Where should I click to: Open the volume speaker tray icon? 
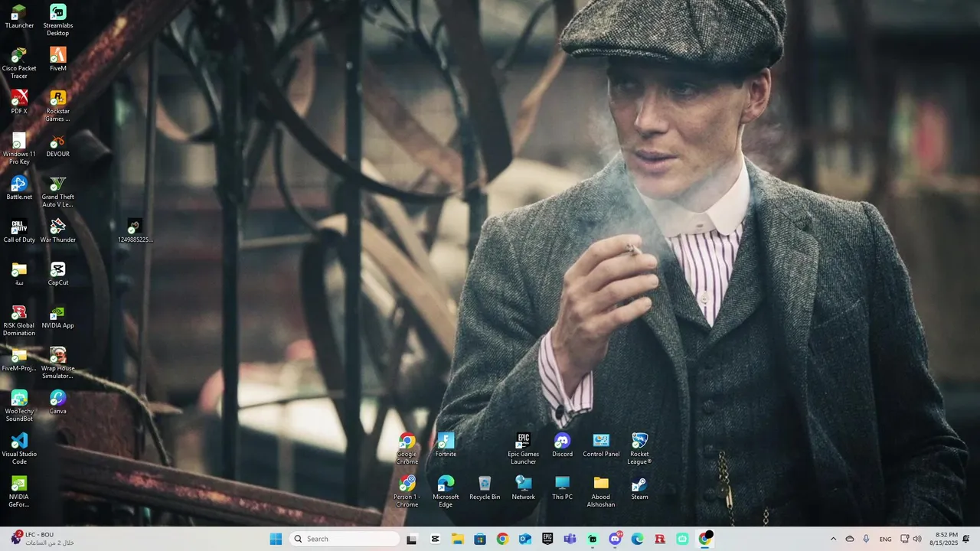(x=917, y=539)
